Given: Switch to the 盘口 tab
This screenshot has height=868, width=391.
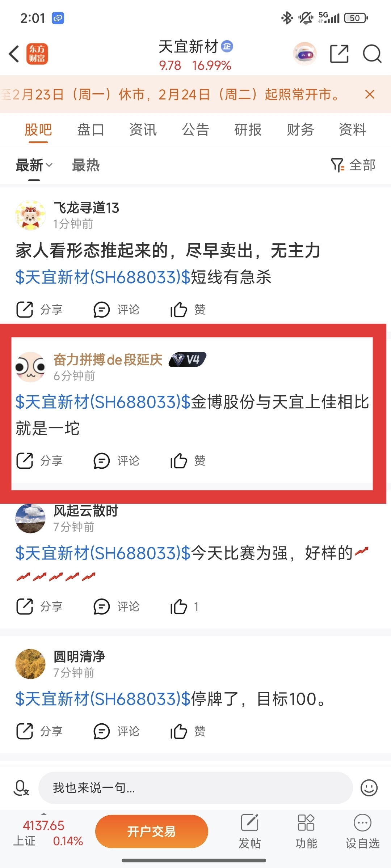Looking at the screenshot, I should point(91,129).
